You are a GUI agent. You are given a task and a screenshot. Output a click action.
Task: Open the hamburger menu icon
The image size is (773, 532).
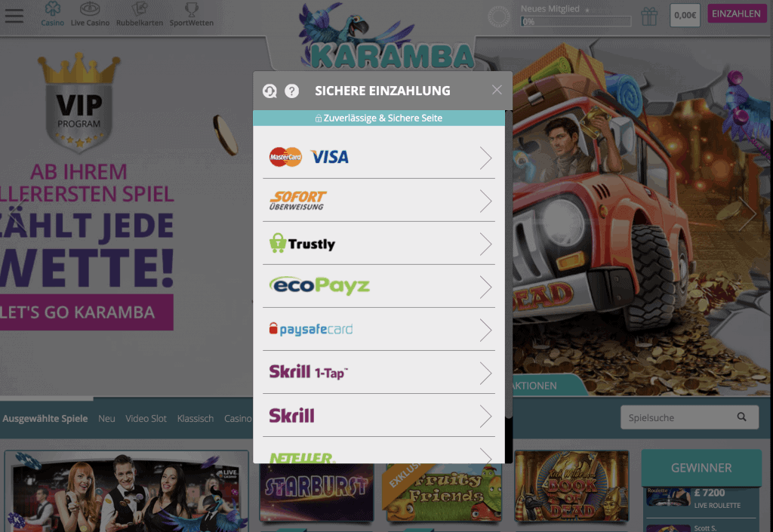pyautogui.click(x=14, y=15)
